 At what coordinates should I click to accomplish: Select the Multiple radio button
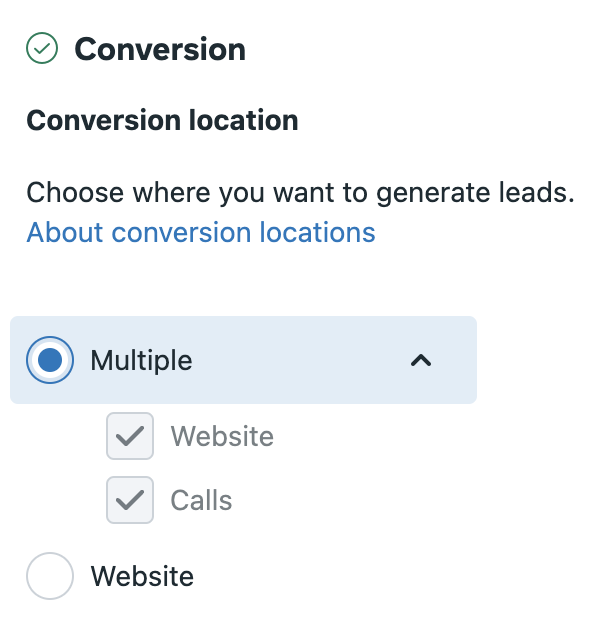click(50, 360)
